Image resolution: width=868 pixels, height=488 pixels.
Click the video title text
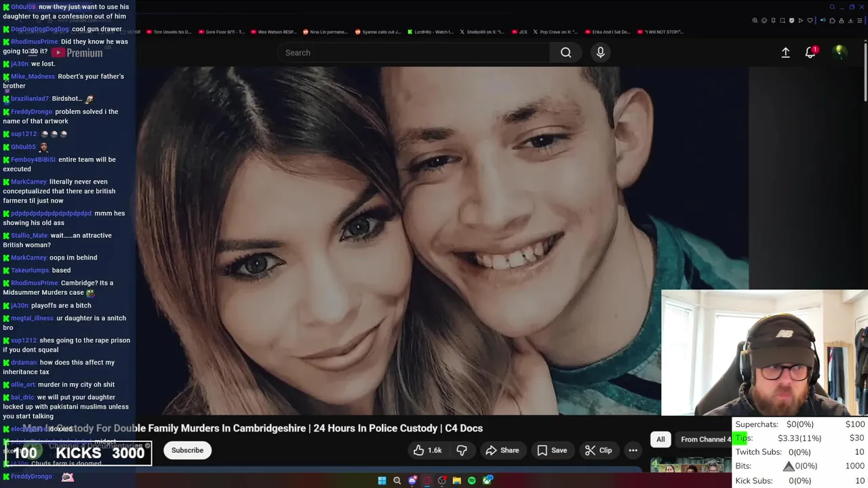pos(252,428)
